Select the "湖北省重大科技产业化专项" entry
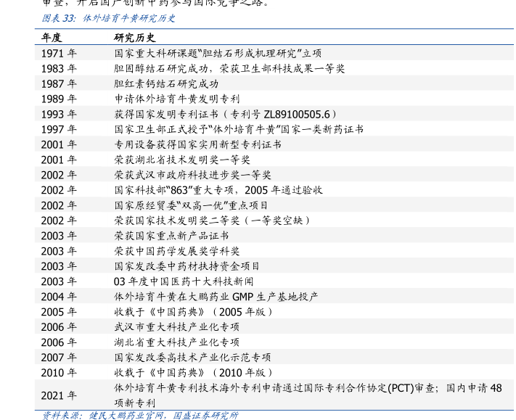This screenshot has width=516, height=420. [177, 342]
